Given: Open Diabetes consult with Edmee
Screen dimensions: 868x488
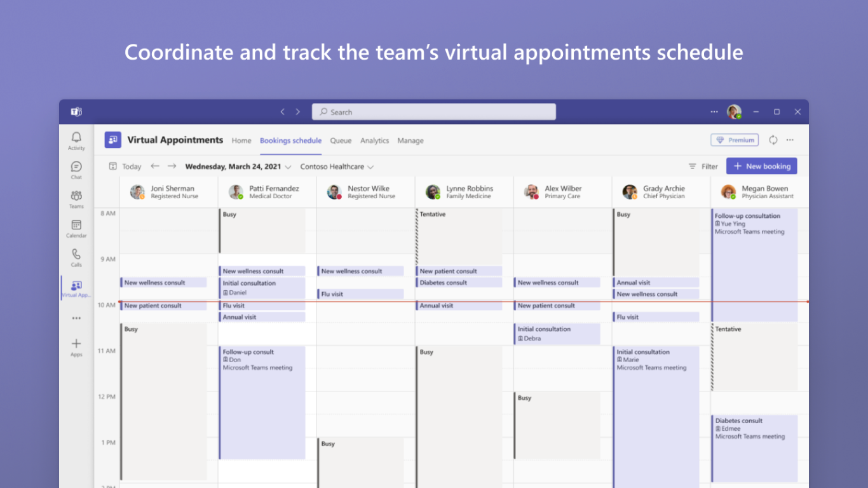Looking at the screenshot, I should click(754, 448).
